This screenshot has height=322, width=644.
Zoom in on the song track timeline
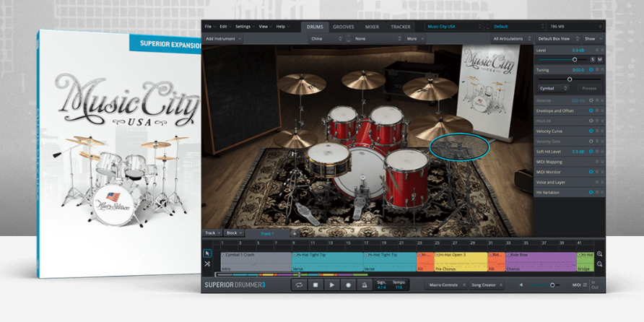(600, 254)
